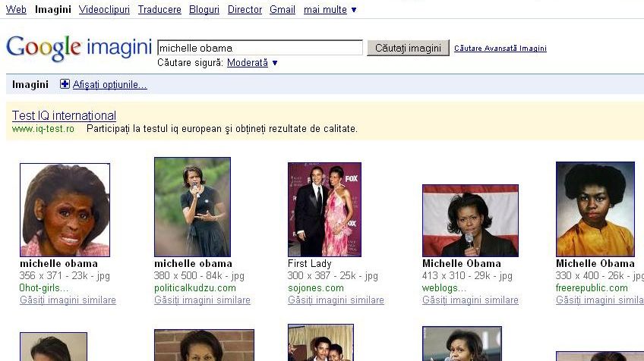Viewport: 644px width, 361px height.
Task: Open the Director link
Action: (x=245, y=9)
